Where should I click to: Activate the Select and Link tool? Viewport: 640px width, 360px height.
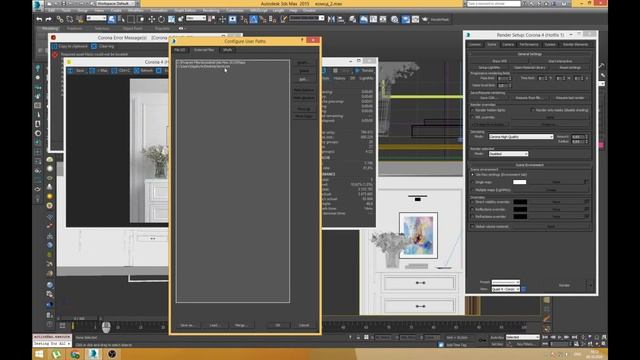pyautogui.click(x=60, y=19)
